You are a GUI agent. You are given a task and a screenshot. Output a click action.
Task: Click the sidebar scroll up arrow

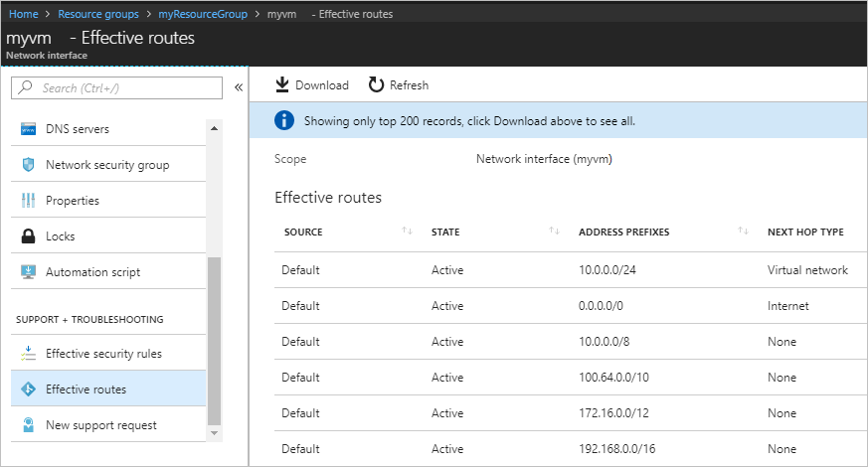[x=214, y=126]
